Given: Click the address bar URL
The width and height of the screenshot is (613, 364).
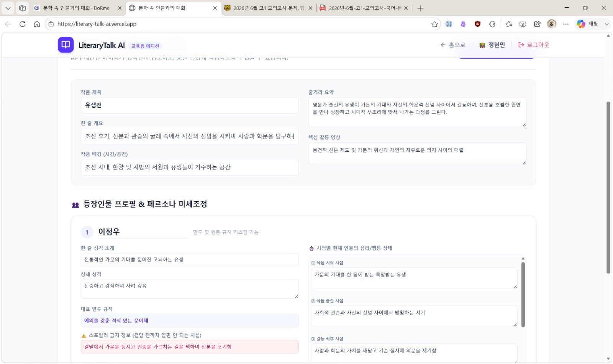Looking at the screenshot, I should pyautogui.click(x=97, y=24).
